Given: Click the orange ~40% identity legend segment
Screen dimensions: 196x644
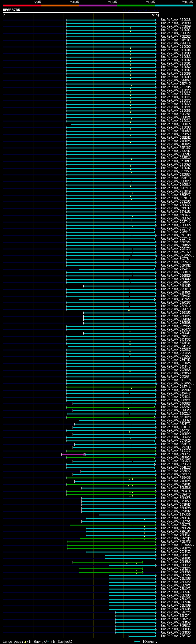Looking at the screenshot, I should tap(60, 6).
